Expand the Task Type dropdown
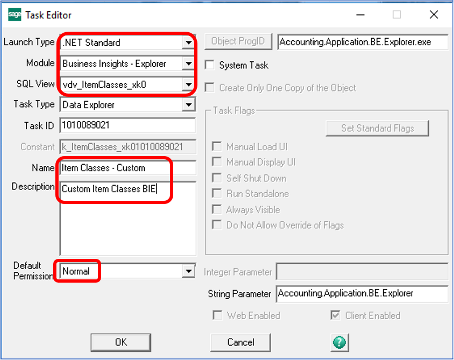Screen dimensions: 454x360 (188, 105)
